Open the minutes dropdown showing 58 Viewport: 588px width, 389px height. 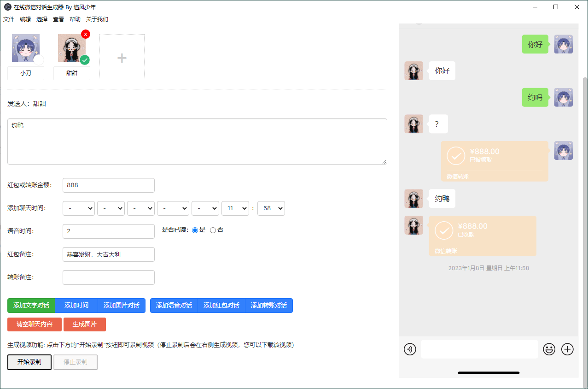coord(271,208)
